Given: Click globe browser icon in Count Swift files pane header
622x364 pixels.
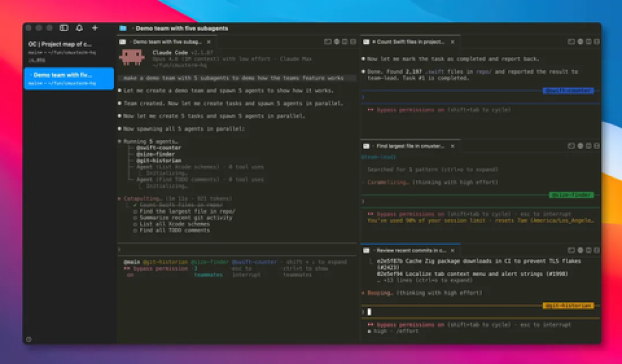Looking at the screenshot, I should (x=581, y=41).
